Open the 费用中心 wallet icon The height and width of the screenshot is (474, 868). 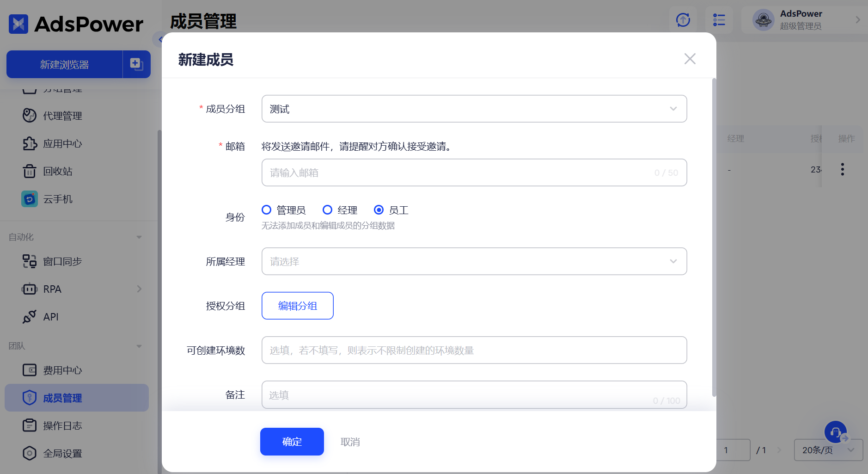coord(30,370)
